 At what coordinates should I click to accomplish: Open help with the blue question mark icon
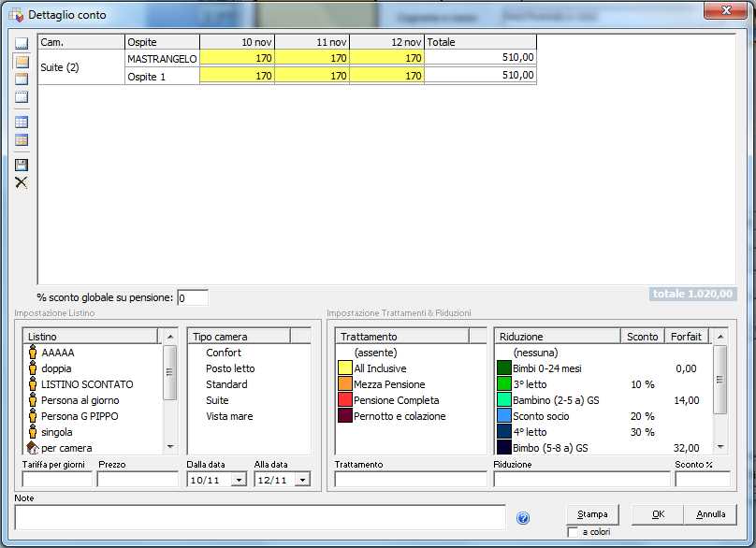click(523, 518)
